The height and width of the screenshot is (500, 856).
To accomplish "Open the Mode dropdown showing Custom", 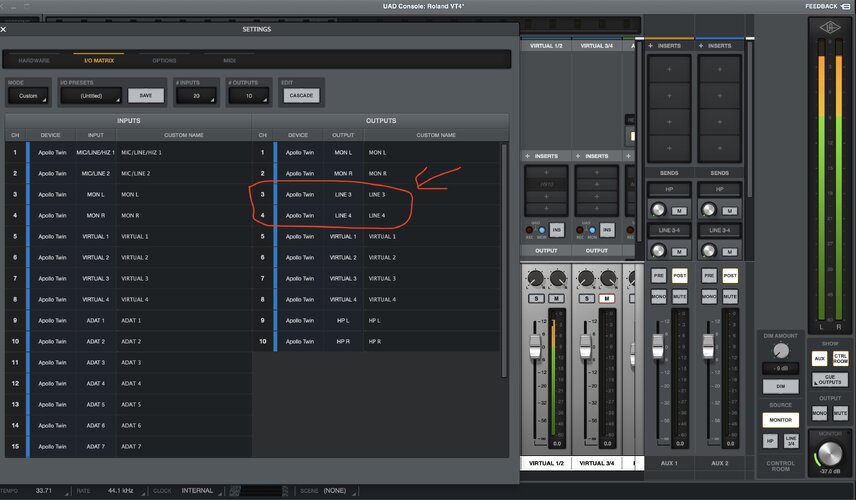I will [28, 96].
